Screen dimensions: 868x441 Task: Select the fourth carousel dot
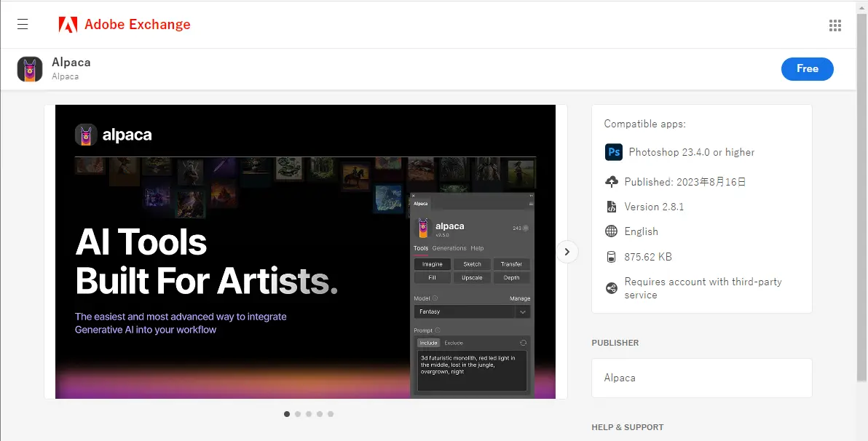[320, 414]
